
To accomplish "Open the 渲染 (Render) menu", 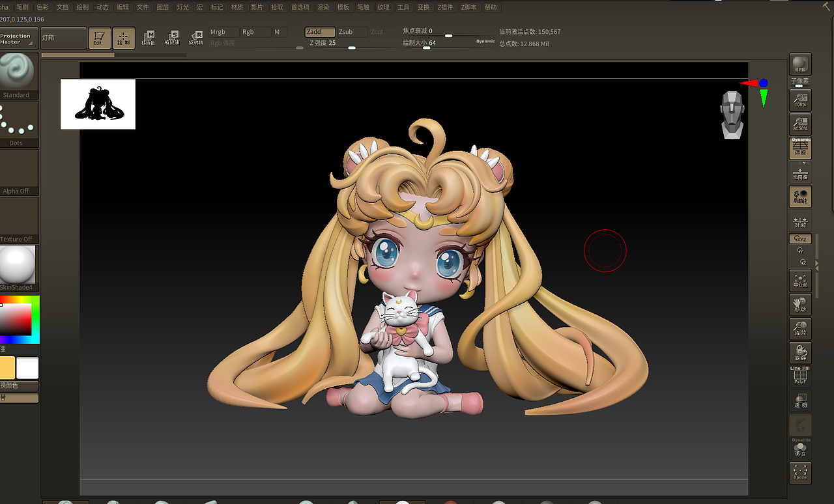I will point(323,7).
